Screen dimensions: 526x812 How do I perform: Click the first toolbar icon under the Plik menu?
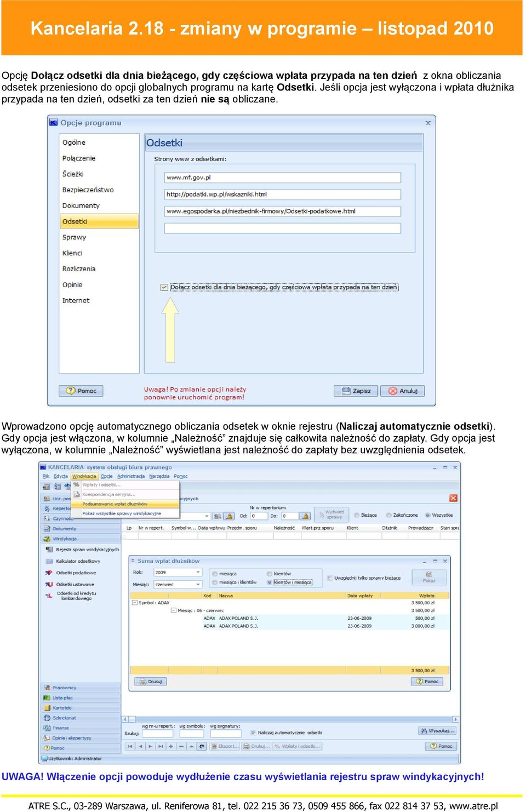[x=47, y=486]
